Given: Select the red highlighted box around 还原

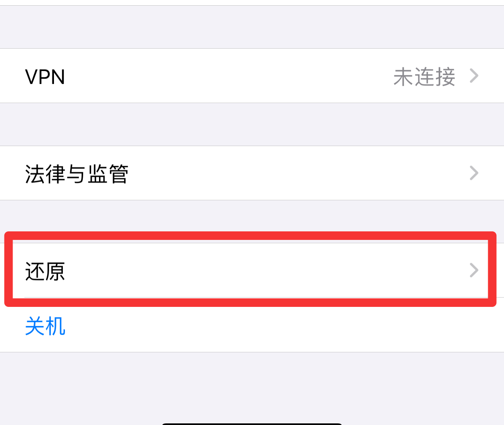Looking at the screenshot, I should pyautogui.click(x=250, y=269).
